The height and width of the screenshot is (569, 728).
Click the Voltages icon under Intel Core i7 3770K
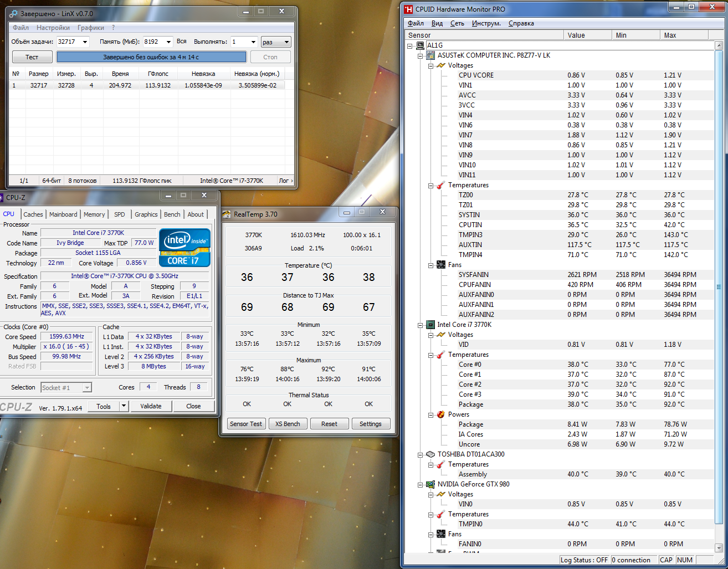441,335
